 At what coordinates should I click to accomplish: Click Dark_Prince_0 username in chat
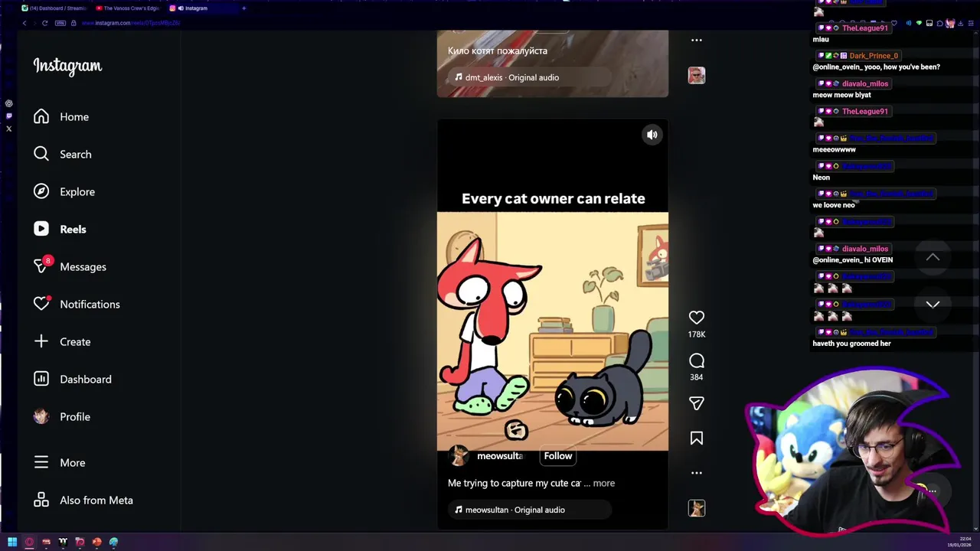(x=874, y=56)
